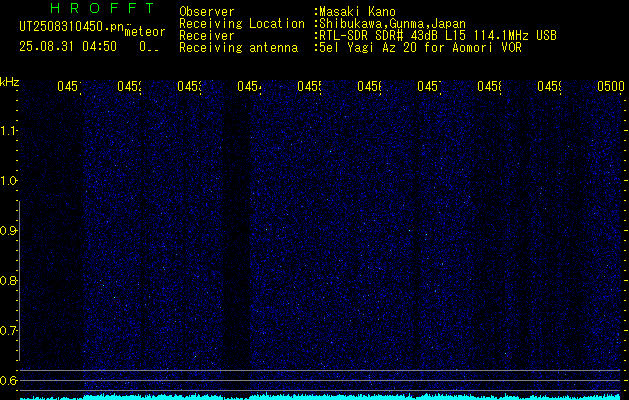Screen dimensions: 629x400
Task: Click the 0.9 frequency axis label
Action: [8, 231]
